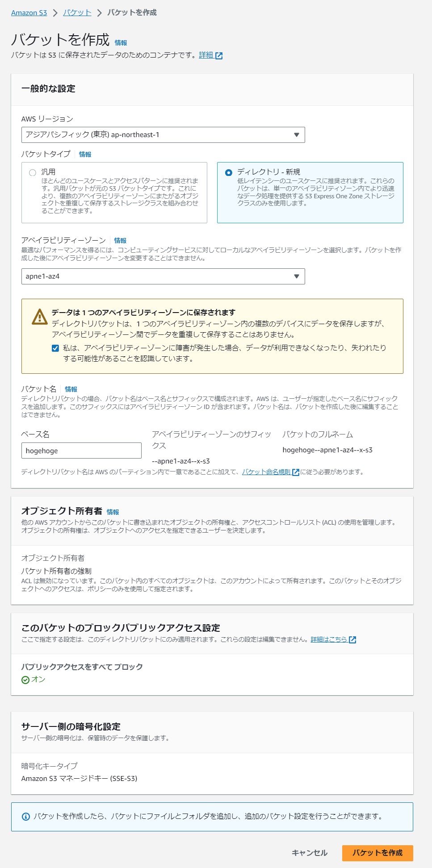432x868 pixels.
Task: Open 情報 link next to バケット名
Action: click(x=71, y=389)
